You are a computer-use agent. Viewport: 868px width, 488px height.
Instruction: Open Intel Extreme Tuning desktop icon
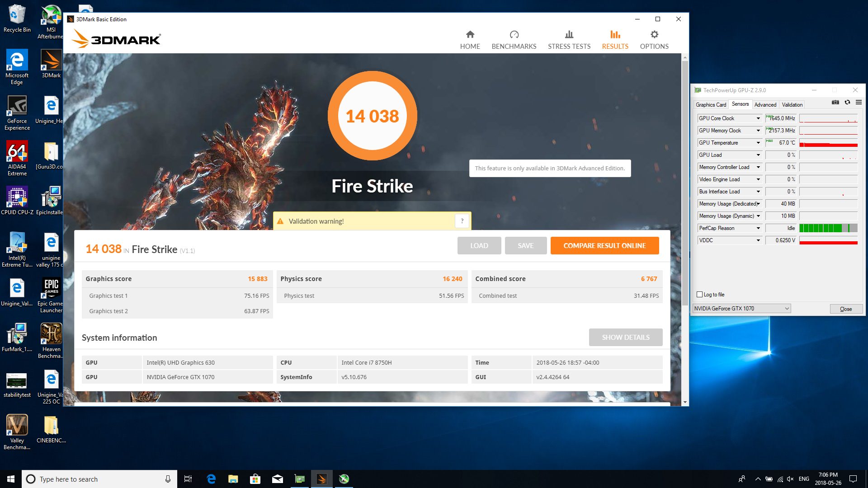click(x=17, y=250)
